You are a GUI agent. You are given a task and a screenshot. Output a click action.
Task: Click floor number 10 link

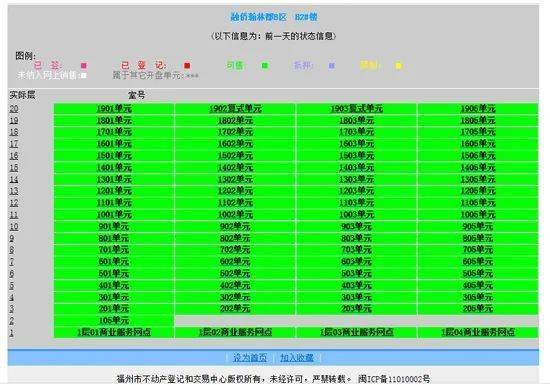(x=14, y=227)
